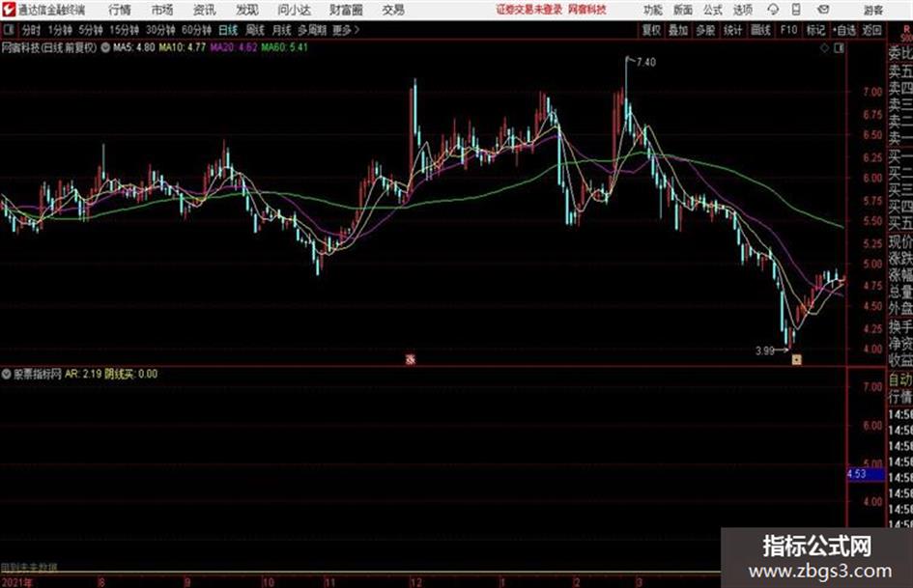Click the 叠加 toolbar button
Image resolution: width=913 pixels, height=588 pixels.
point(678,30)
